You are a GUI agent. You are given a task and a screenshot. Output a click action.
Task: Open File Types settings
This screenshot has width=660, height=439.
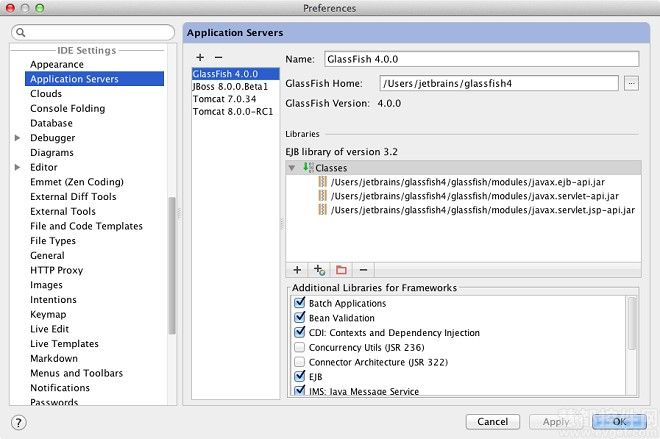pos(53,241)
